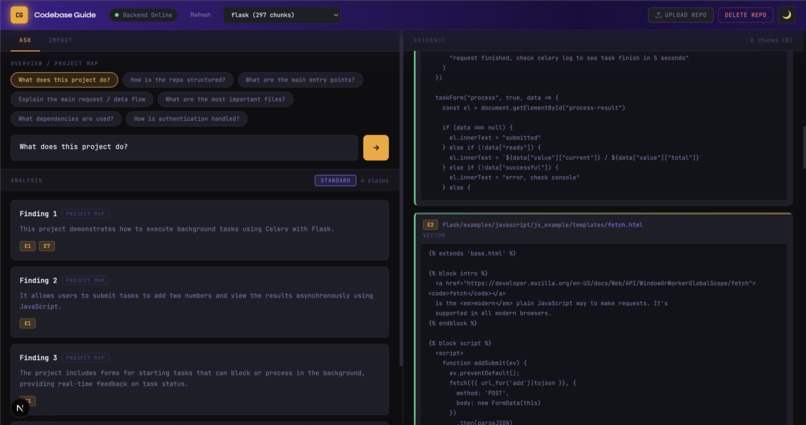Click the Delete Repo button
This screenshot has width=806, height=425.
tap(745, 15)
